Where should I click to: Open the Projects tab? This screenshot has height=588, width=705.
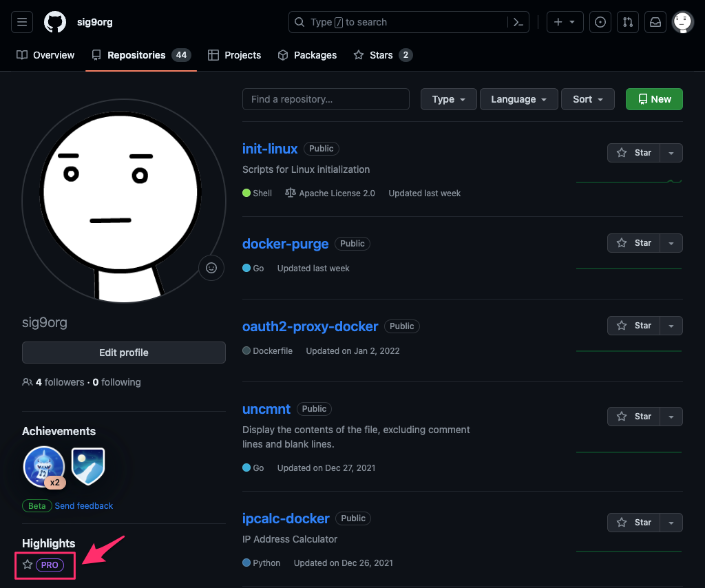click(234, 55)
